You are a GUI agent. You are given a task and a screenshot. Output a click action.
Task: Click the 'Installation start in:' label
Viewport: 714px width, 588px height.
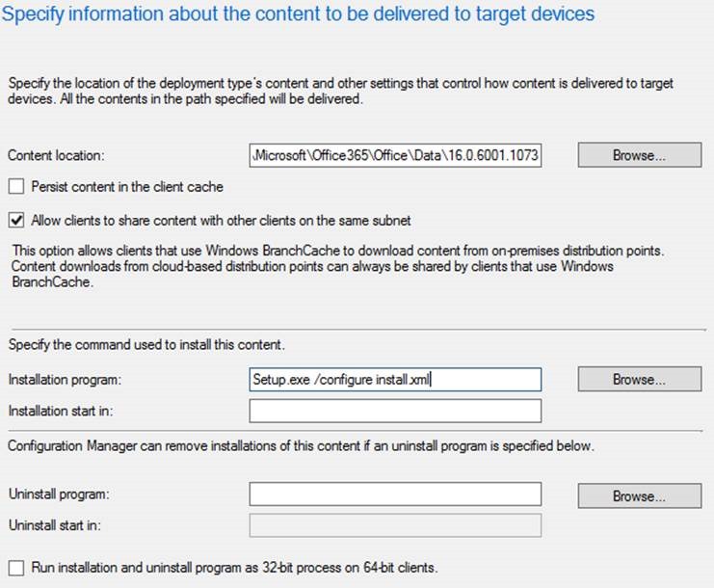(x=61, y=411)
